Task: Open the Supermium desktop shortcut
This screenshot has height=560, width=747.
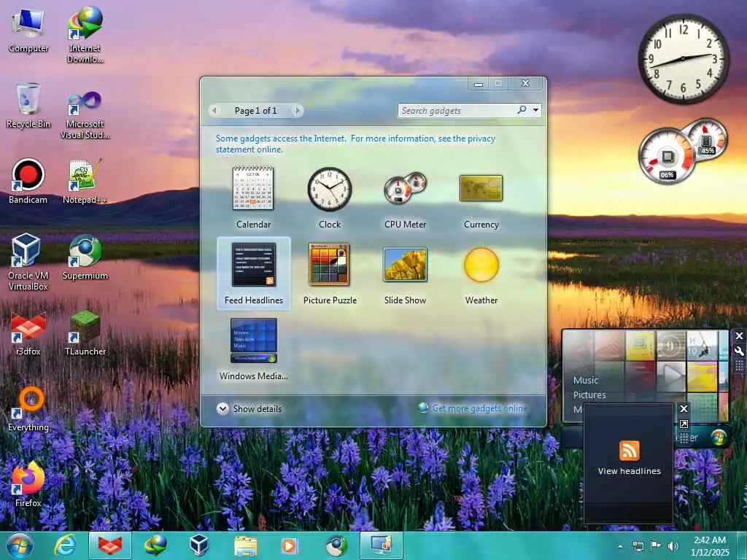Action: pyautogui.click(x=85, y=257)
